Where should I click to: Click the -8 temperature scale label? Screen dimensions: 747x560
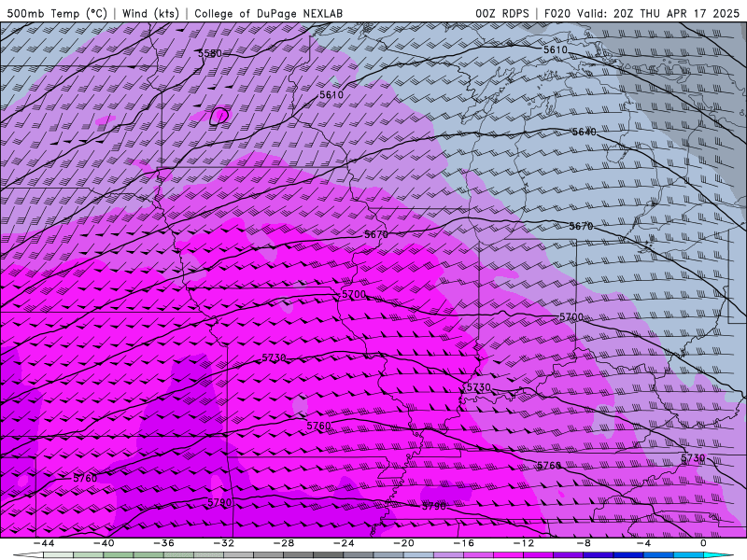tap(584, 543)
